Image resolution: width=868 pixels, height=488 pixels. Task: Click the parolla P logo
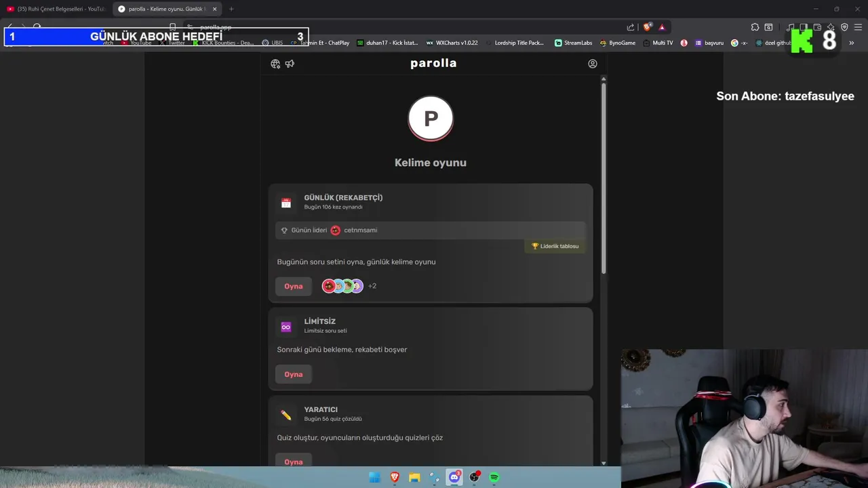pyautogui.click(x=431, y=119)
